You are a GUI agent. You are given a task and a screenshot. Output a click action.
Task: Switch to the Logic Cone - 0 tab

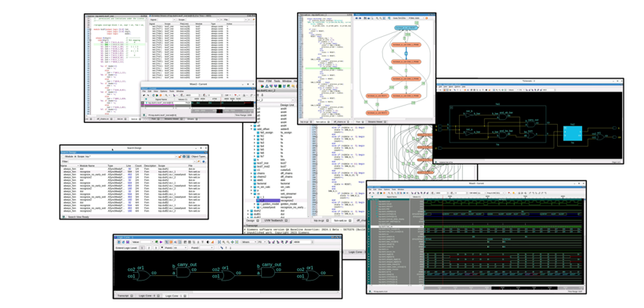147,295
